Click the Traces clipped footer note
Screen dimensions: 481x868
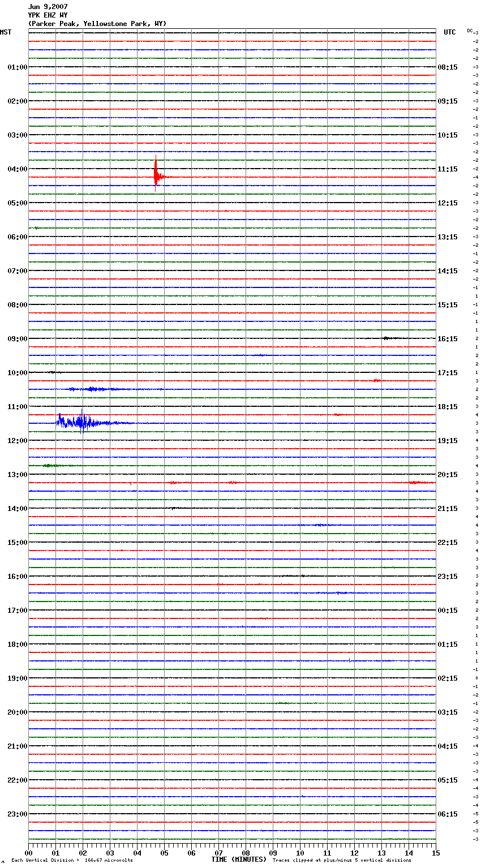pos(342,860)
